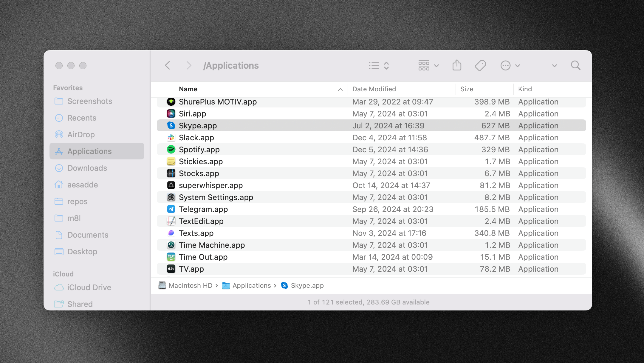Select AirDrop in the sidebar
The height and width of the screenshot is (363, 644).
tap(82, 135)
